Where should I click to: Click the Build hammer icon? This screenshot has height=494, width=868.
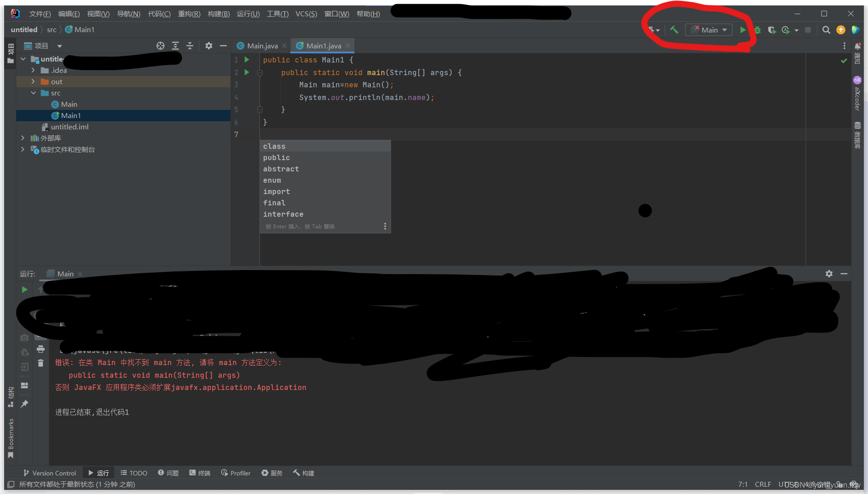(674, 30)
